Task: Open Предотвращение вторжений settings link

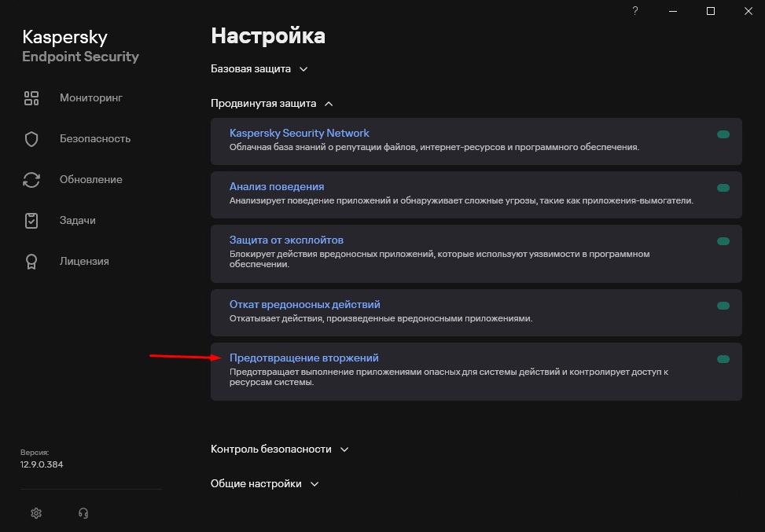Action: pos(303,358)
